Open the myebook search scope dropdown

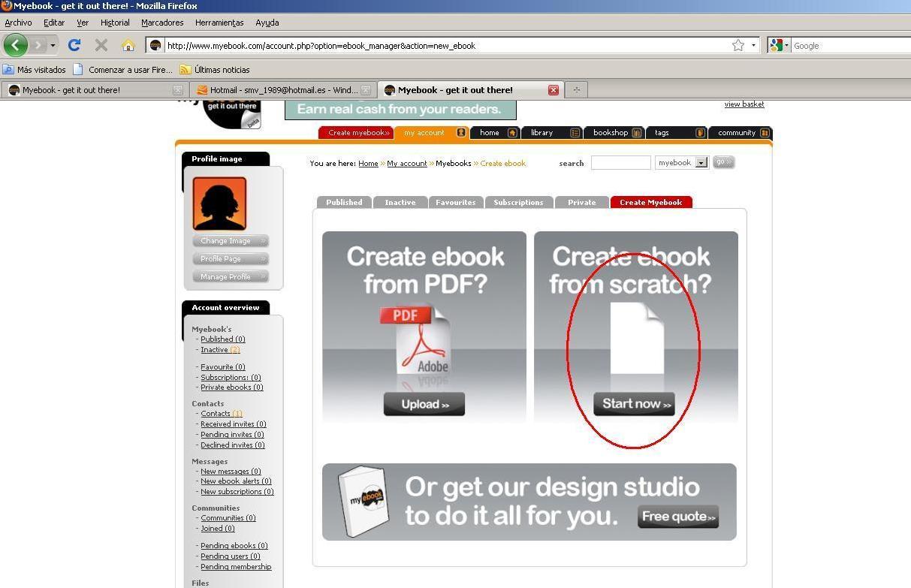pos(682,162)
